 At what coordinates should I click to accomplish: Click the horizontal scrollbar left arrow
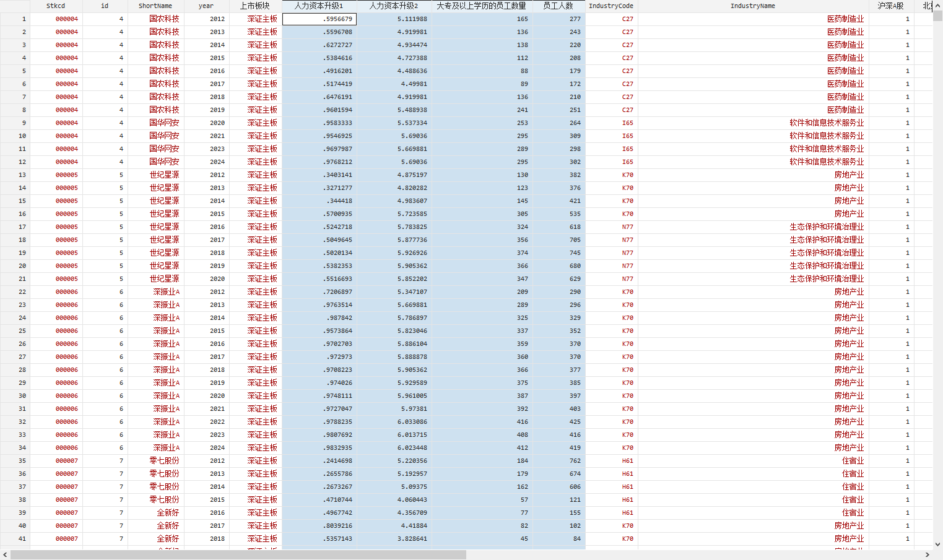[5, 555]
